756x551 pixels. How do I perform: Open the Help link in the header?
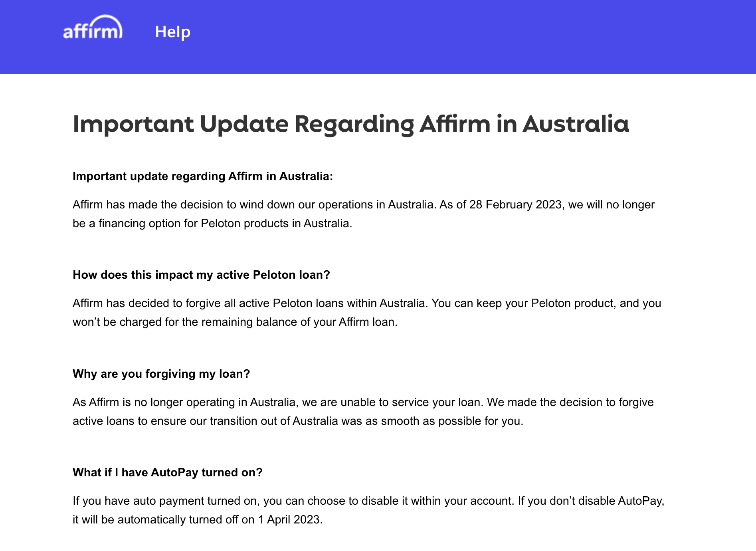[172, 32]
